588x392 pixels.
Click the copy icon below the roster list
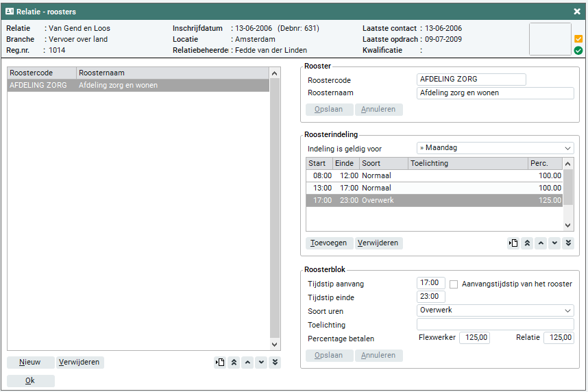[220, 363]
